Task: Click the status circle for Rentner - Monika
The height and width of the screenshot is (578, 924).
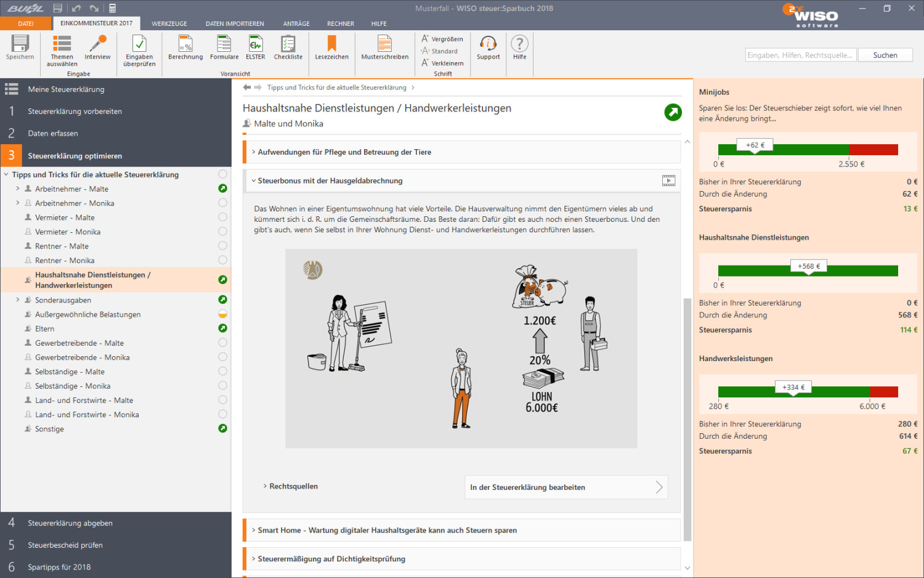Action: coord(222,260)
